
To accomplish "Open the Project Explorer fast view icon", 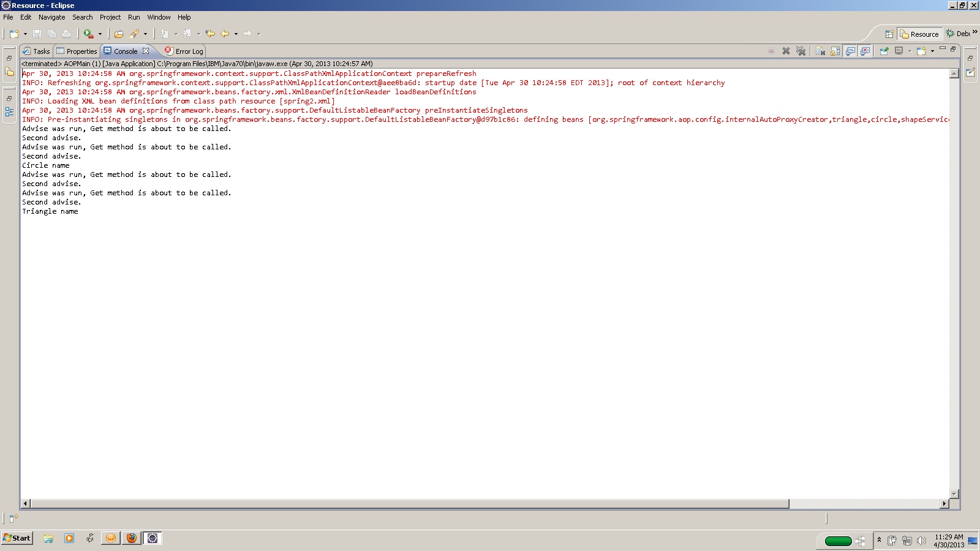I will [9, 72].
